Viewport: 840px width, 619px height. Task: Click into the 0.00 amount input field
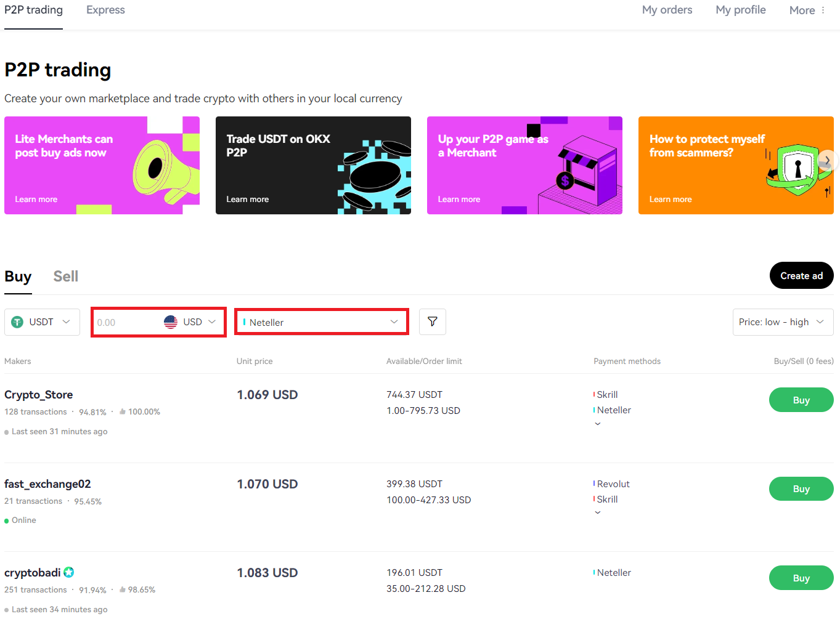(x=126, y=322)
